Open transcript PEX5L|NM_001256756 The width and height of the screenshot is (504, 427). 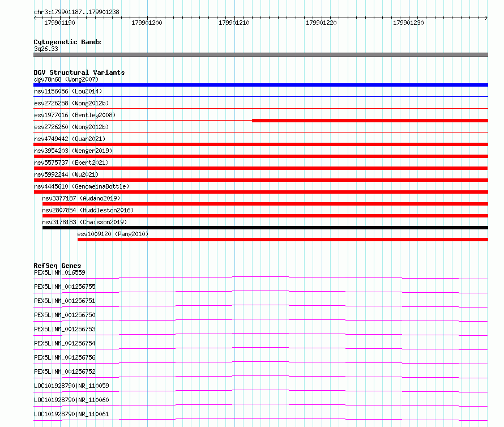point(65,357)
